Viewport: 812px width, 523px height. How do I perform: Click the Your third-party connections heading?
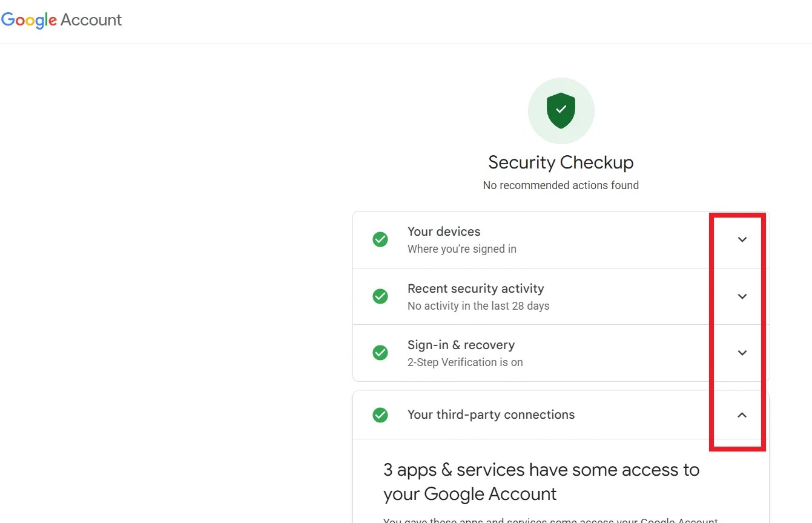pos(491,415)
